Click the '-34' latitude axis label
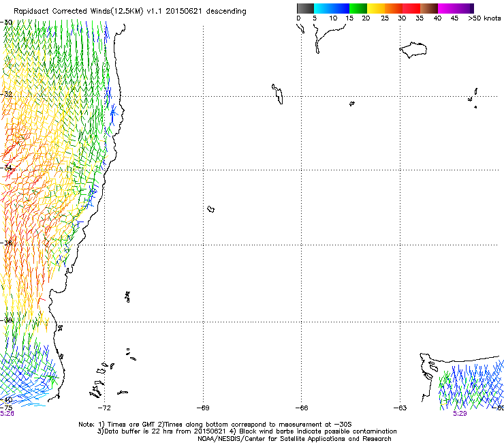This screenshot has height=443, width=504. point(6,168)
